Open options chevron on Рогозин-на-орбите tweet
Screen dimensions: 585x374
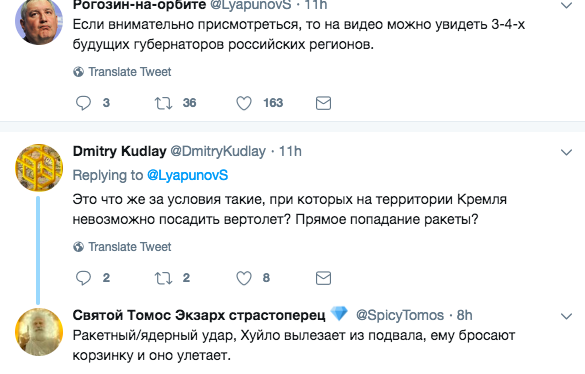[x=566, y=6]
